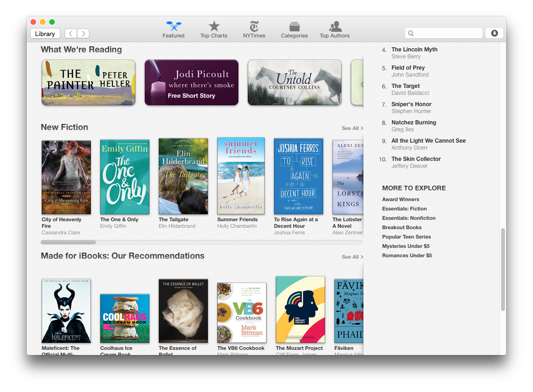Click author name David Baldacci
The height and width of the screenshot is (392, 533).
[410, 93]
